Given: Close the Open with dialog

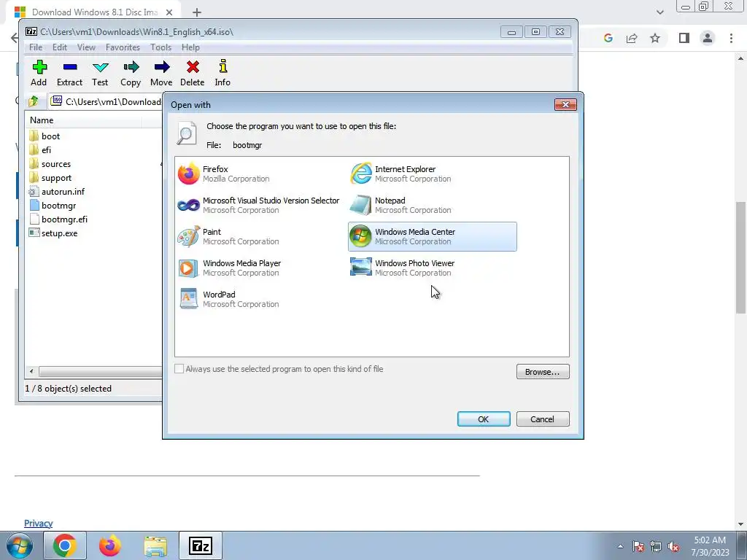Looking at the screenshot, I should tap(565, 104).
